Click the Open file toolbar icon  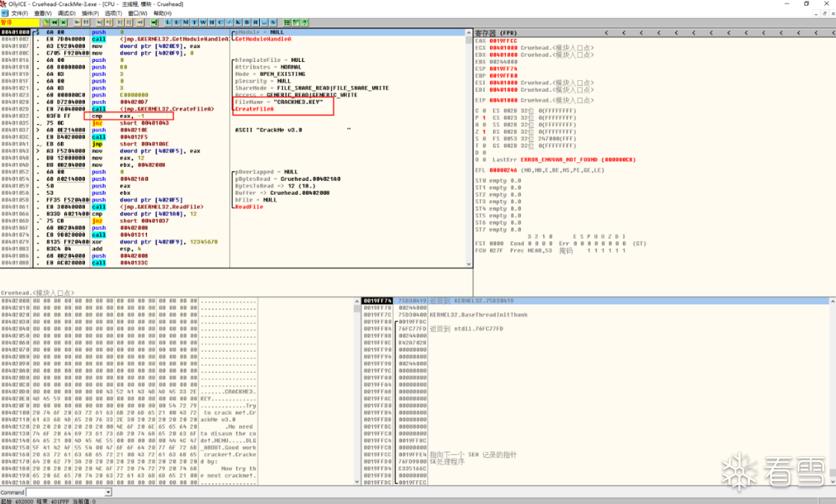45,22
